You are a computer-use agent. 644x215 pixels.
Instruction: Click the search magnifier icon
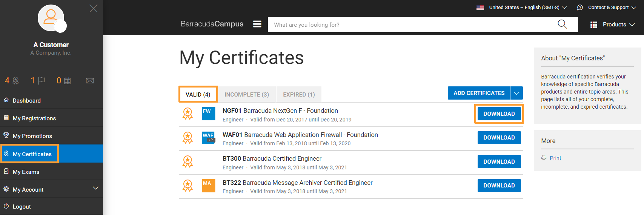point(562,24)
